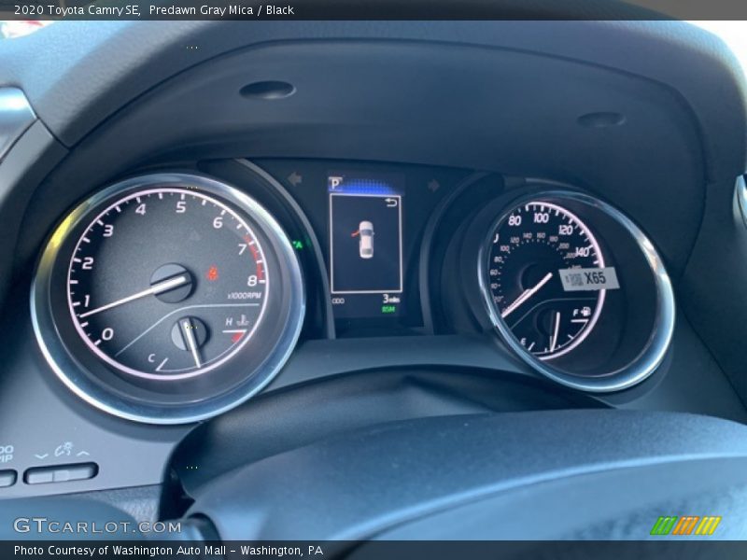Select the car graphic in the info display
This screenshot has width=747, height=560.
pos(366,238)
